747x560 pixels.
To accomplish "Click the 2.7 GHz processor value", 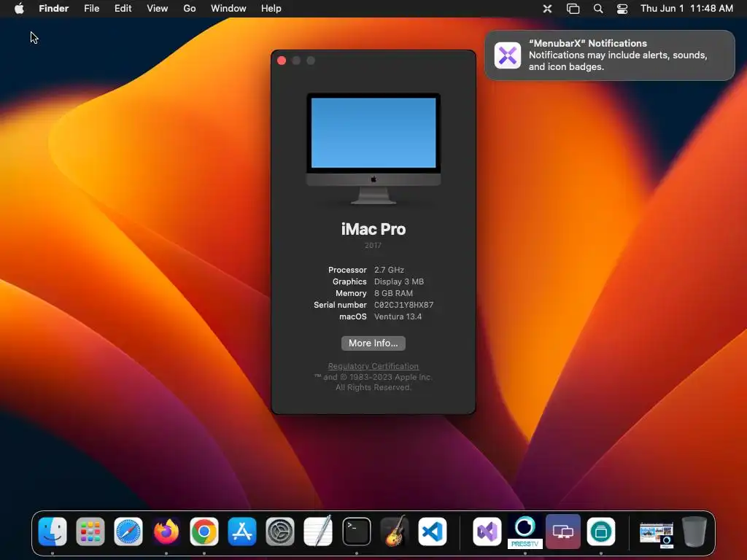I will 389,270.
